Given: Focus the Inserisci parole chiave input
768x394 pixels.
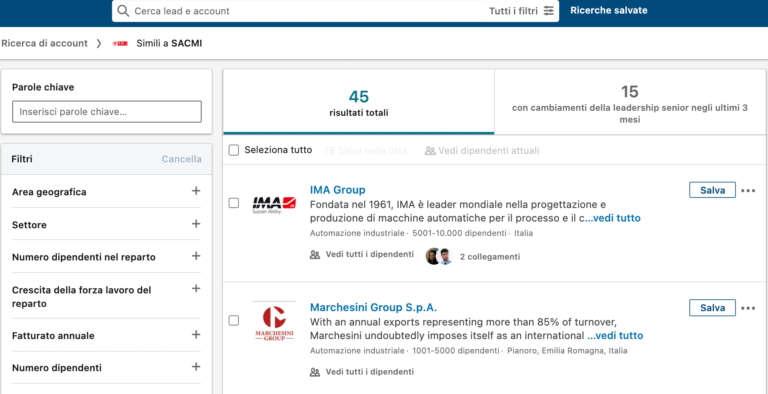Looking at the screenshot, I should coord(107,112).
